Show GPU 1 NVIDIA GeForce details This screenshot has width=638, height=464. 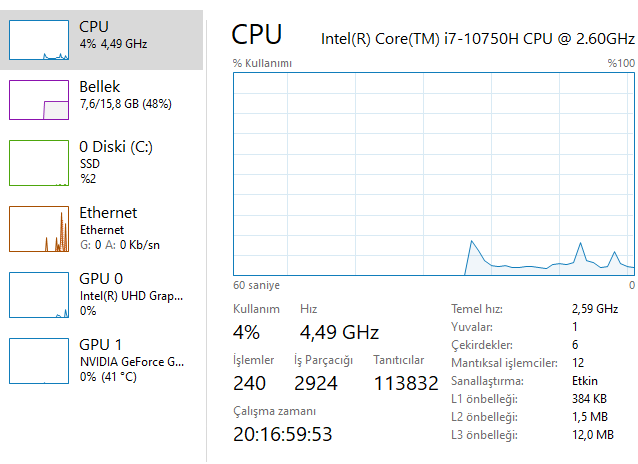click(132, 360)
